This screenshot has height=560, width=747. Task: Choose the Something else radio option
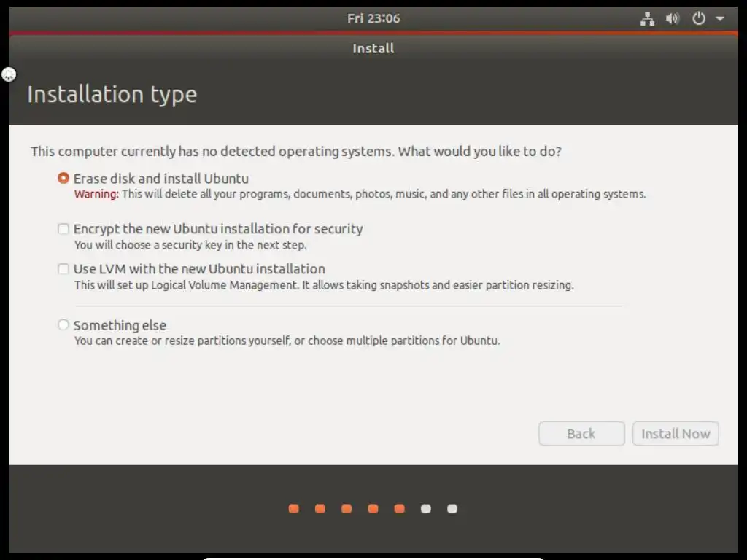pos(63,324)
